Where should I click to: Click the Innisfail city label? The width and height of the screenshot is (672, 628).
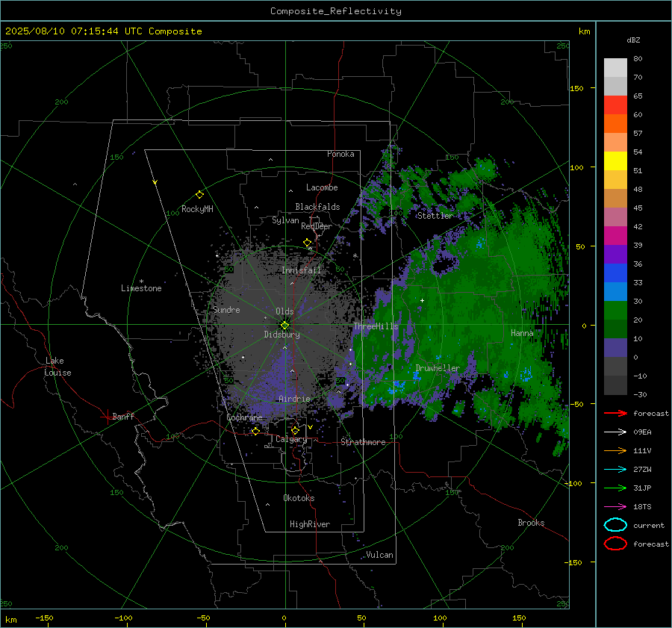[x=302, y=270]
